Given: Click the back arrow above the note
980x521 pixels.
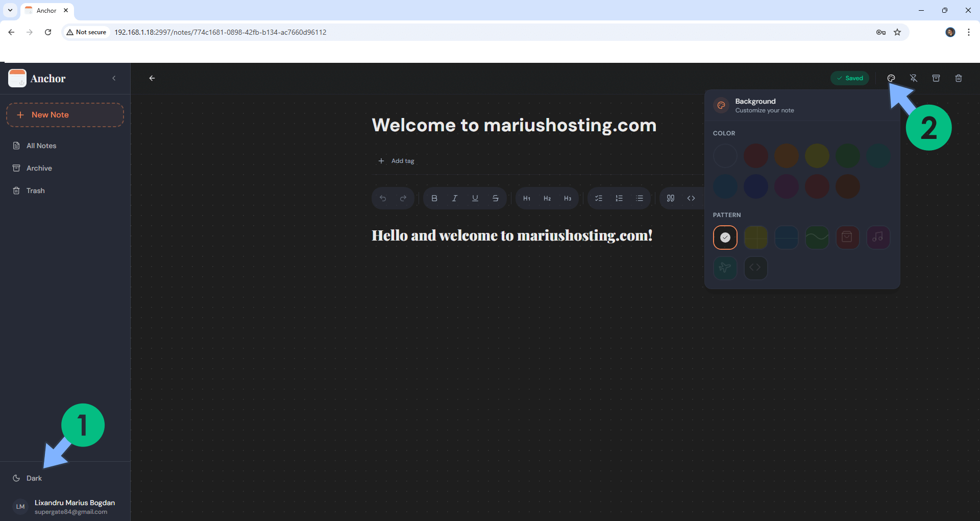Looking at the screenshot, I should pos(152,78).
